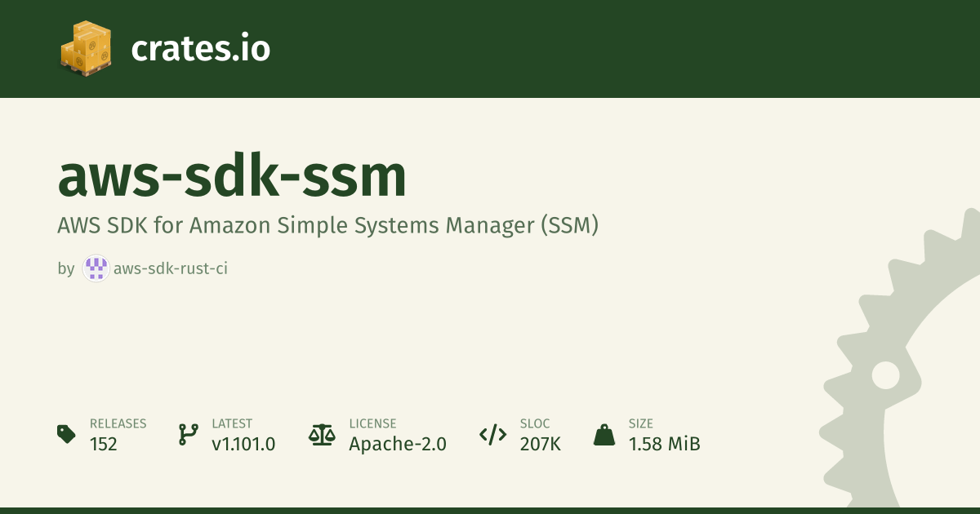Click the releases tag icon
The image size is (980, 514).
(x=67, y=434)
